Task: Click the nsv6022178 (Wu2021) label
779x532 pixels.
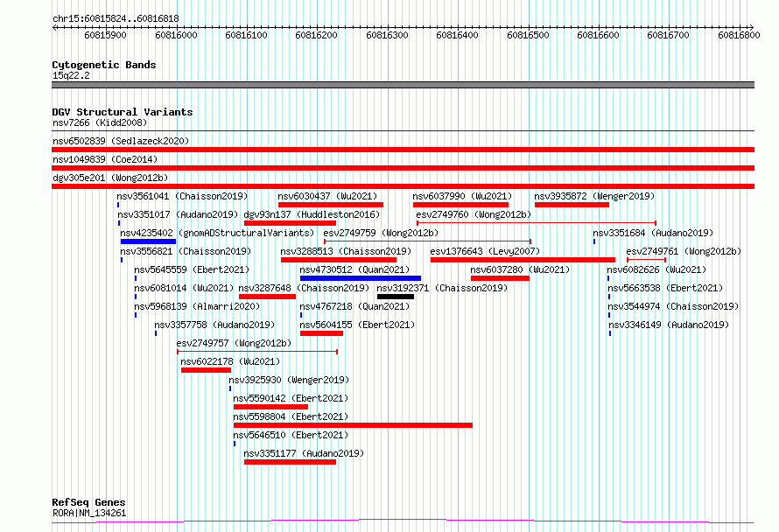Action: tap(230, 361)
